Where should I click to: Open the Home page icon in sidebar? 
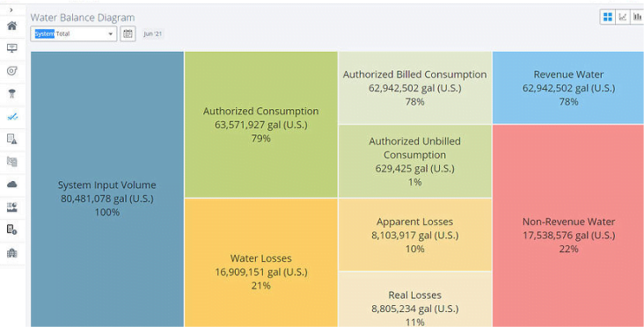12,25
